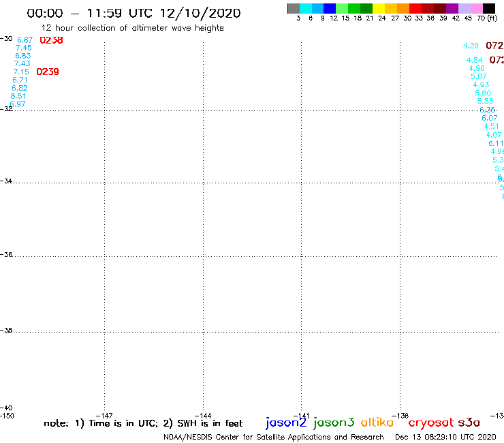Select wave height value 6.97
Viewport: 504px width, 443px height.
click(18, 104)
